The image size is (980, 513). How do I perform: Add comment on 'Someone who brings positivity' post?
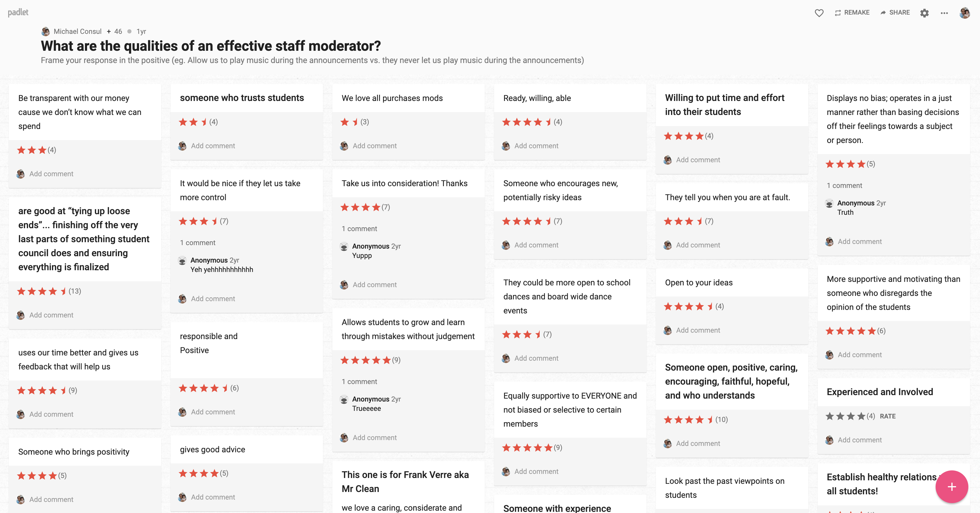(51, 499)
